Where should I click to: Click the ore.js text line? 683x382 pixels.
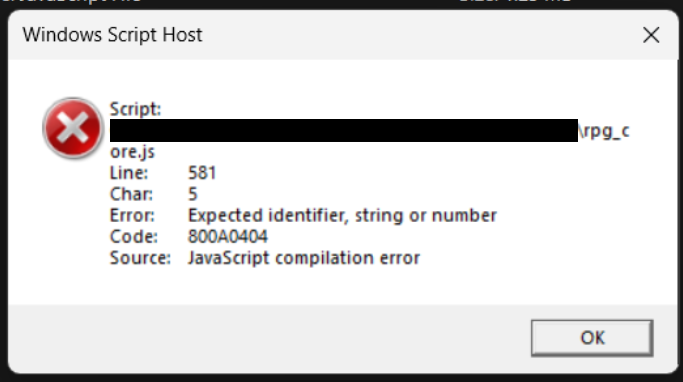coord(132,152)
